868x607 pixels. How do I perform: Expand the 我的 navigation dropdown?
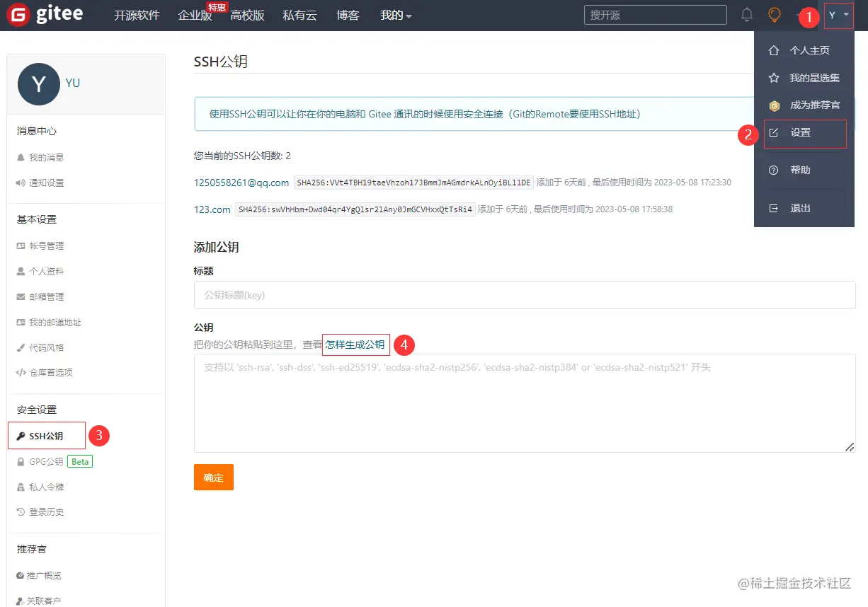(395, 14)
